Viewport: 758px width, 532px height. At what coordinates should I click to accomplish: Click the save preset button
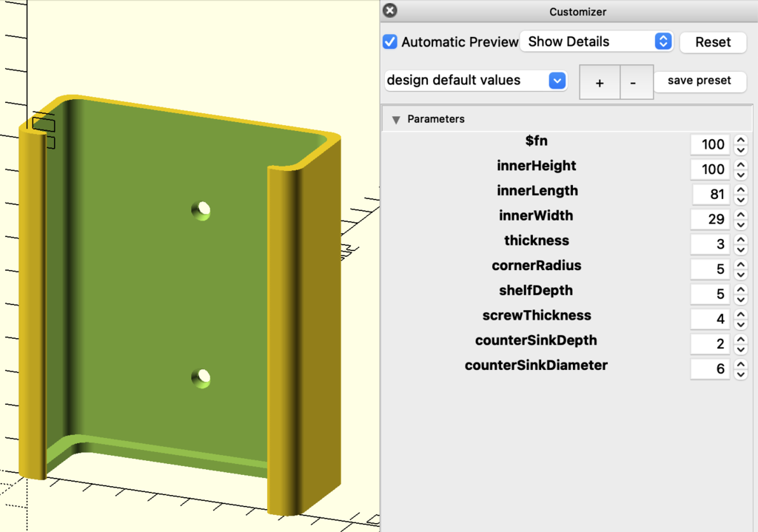(700, 81)
